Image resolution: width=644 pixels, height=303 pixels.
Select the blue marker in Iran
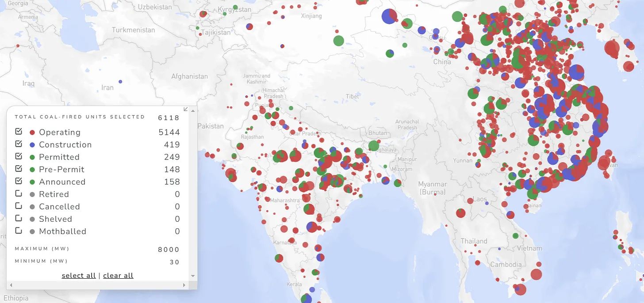(x=120, y=82)
